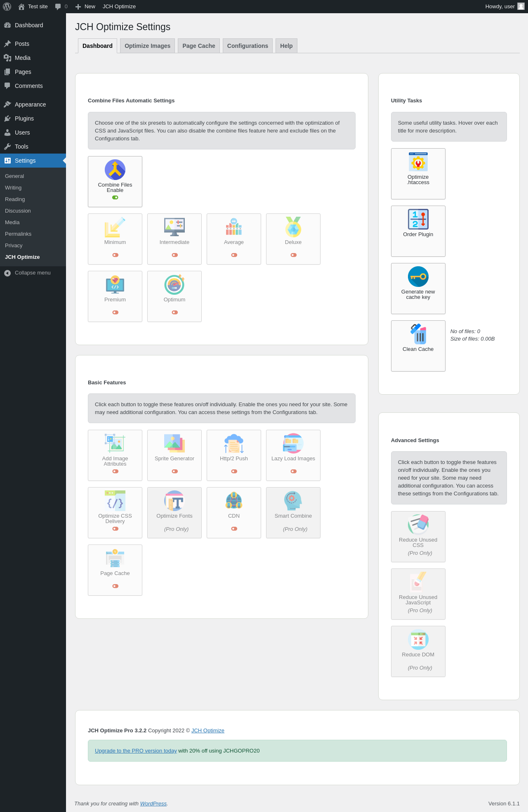Screen dimensions: 528x812
Task: Open Test site in admin bar
Action: pos(33,7)
